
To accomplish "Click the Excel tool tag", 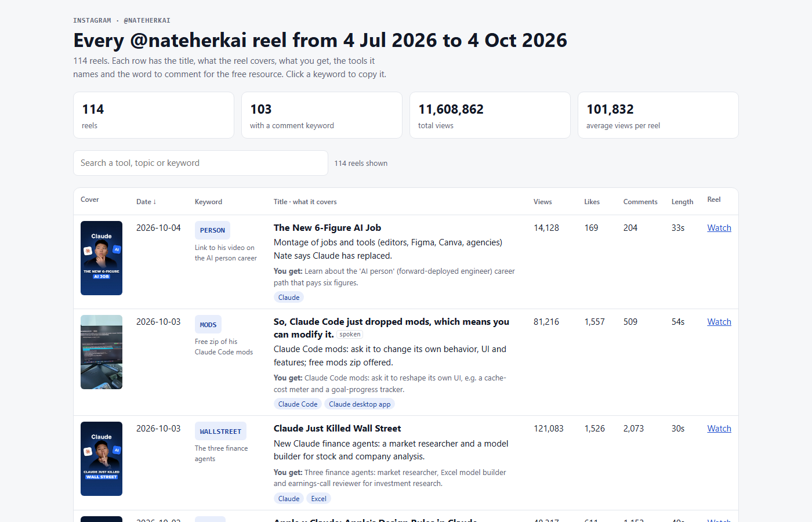I will click(318, 499).
